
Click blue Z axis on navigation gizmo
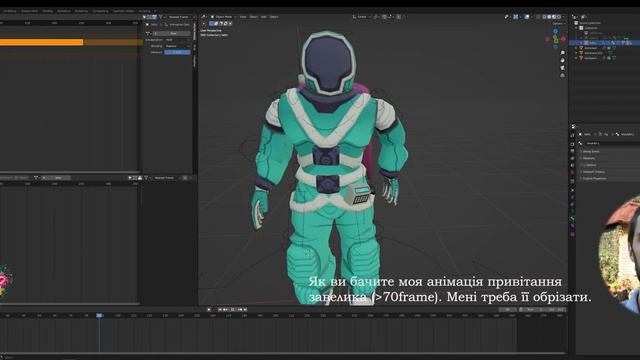(x=556, y=31)
